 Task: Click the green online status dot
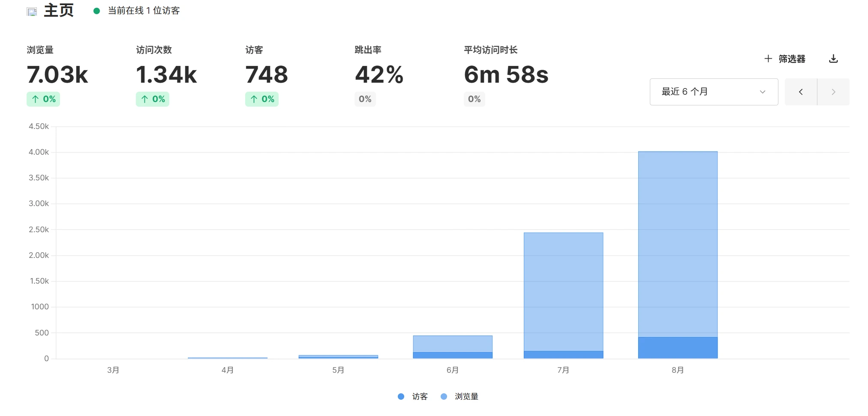coord(97,11)
